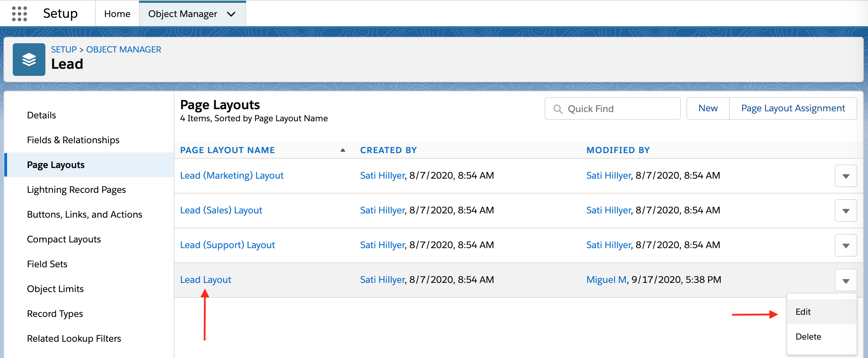This screenshot has height=358, width=868.
Task: Click the OBJECT MANAGER breadcrumb link
Action: [124, 49]
